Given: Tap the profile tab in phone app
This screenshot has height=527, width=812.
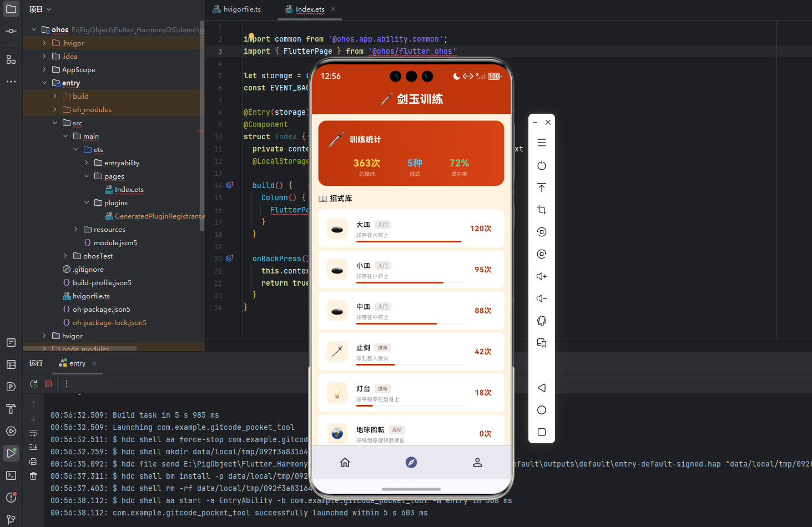Looking at the screenshot, I should [x=477, y=462].
